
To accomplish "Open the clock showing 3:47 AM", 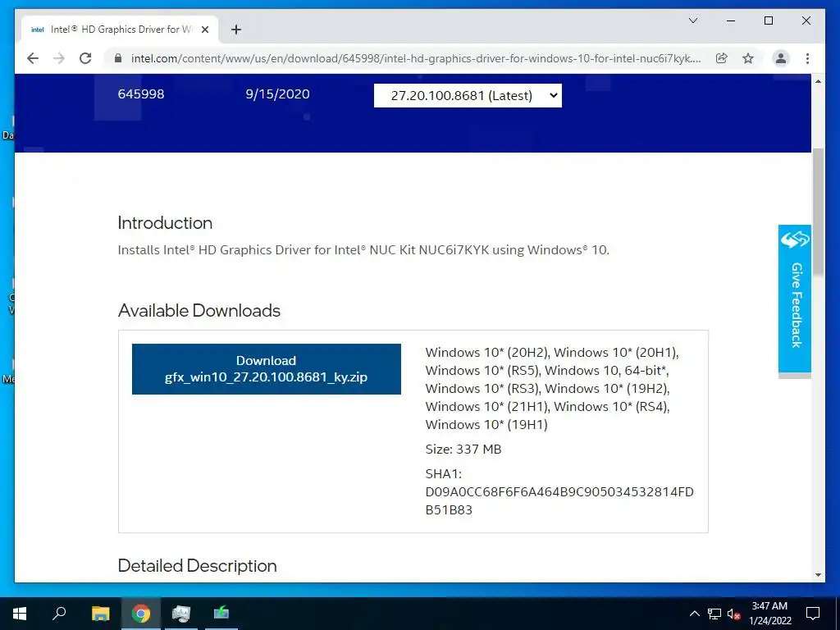I will 769,614.
